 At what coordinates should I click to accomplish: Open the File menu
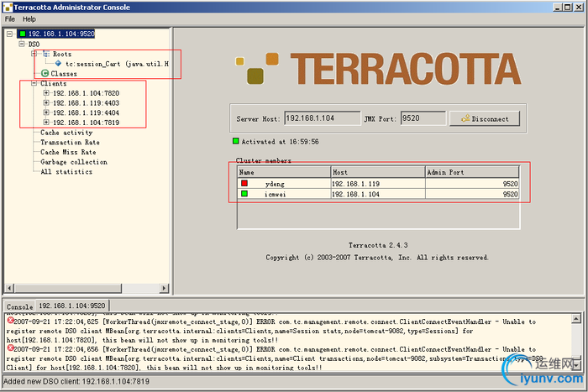click(x=10, y=19)
